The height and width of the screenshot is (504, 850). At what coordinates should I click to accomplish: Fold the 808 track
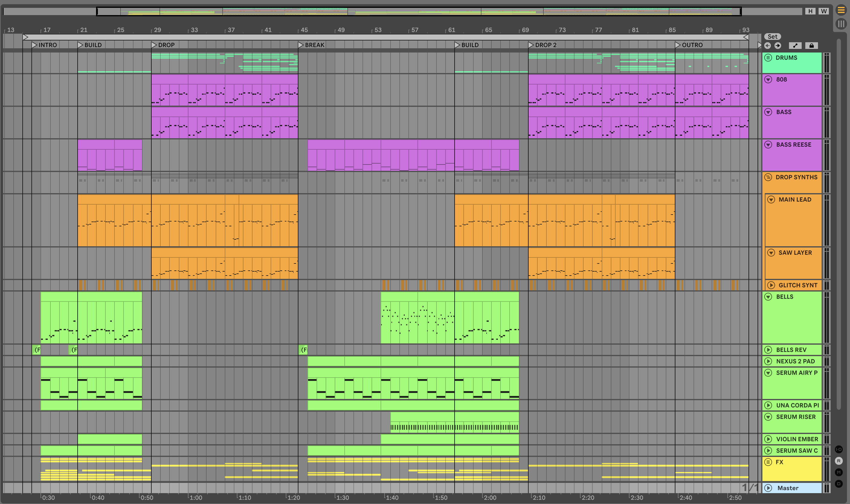coord(768,79)
